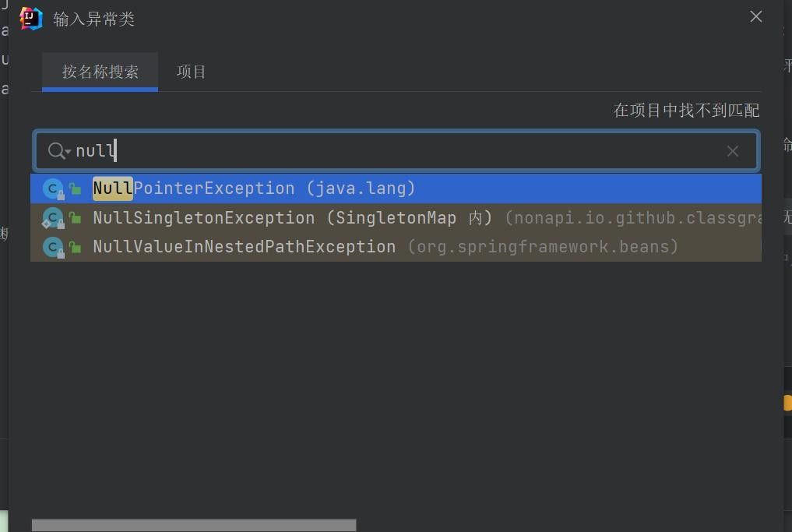Select the NullPointerException result name
792x532 pixels.
[193, 188]
